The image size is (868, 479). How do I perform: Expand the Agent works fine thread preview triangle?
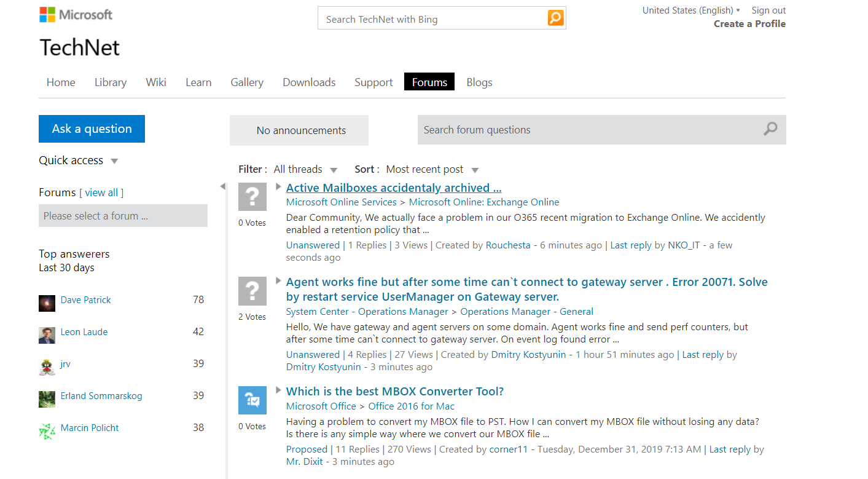point(278,280)
